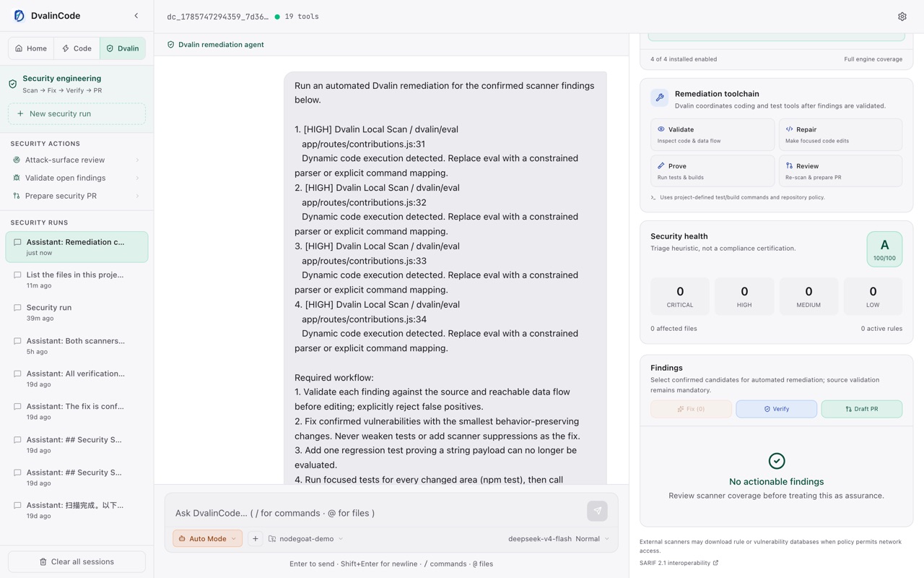
Task: Click the HIGH count tile
Action: point(744,296)
